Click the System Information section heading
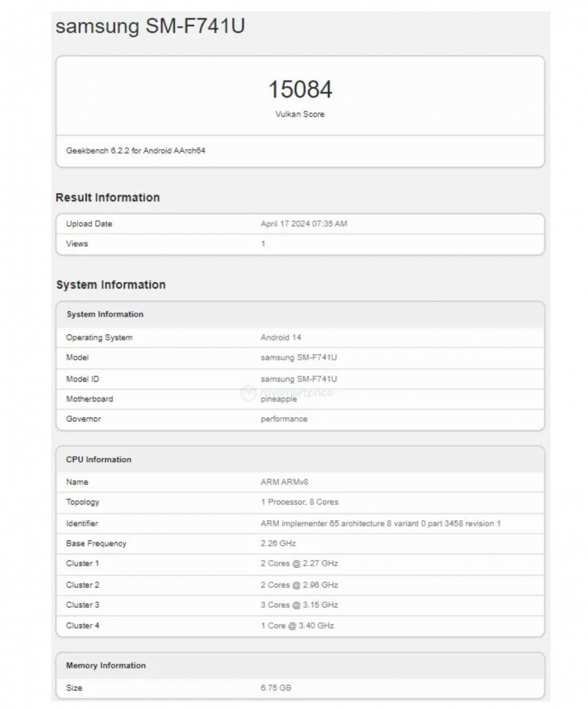The height and width of the screenshot is (709, 588). pos(111,285)
